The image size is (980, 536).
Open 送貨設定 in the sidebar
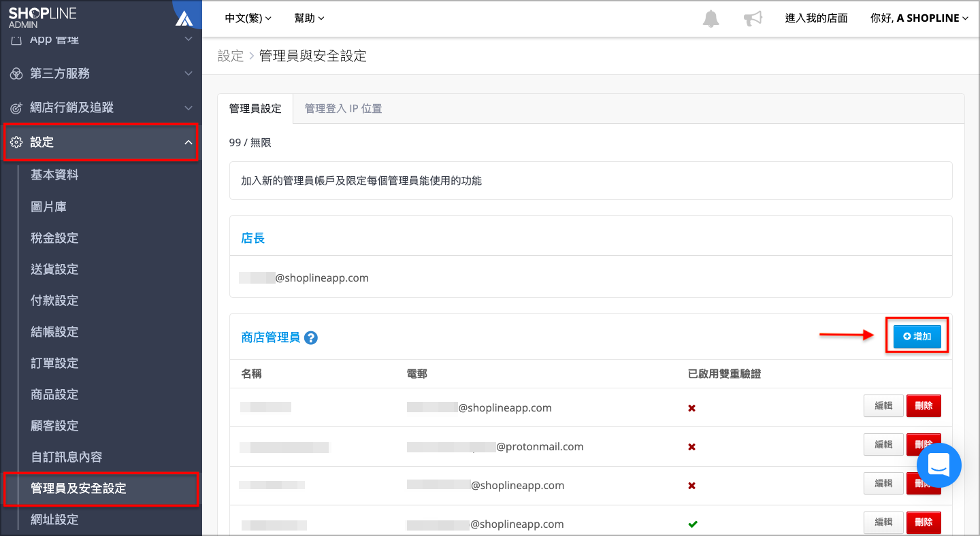tap(54, 269)
